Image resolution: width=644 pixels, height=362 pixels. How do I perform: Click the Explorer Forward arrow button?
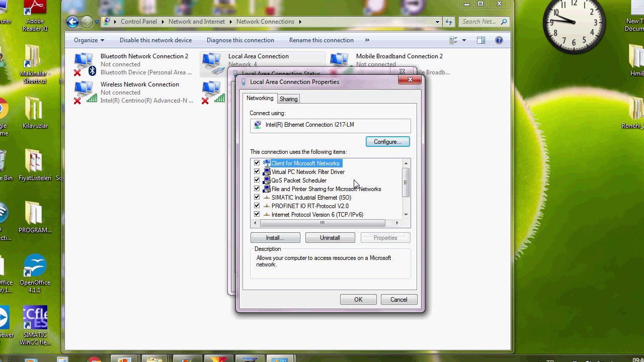(x=87, y=22)
